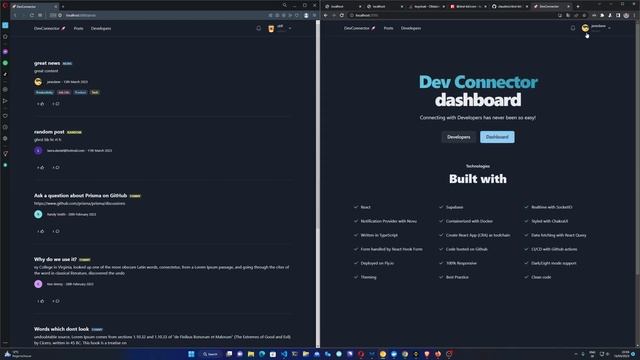Click yellow tag under 'great news' post
This screenshot has width=640, height=360.
pyautogui.click(x=95, y=92)
